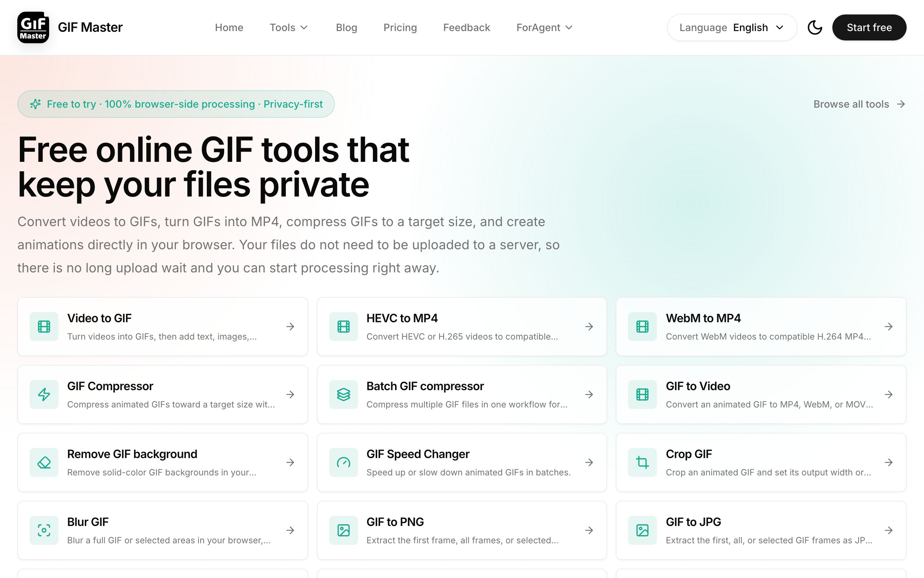Click the WebM to MP4 film icon

pos(642,327)
